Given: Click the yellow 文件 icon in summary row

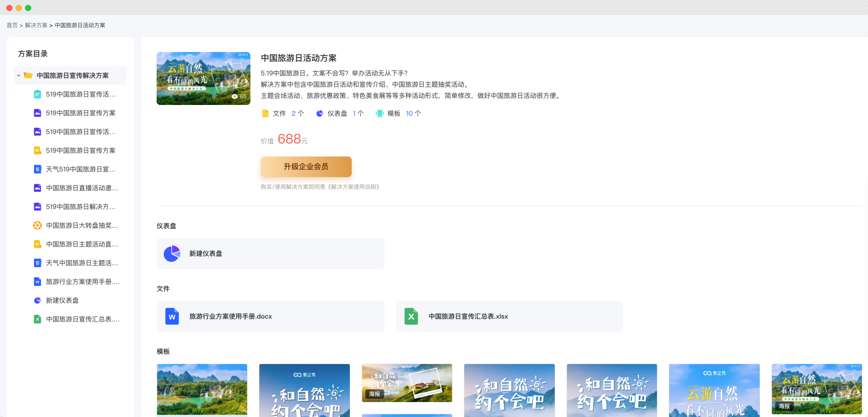Looking at the screenshot, I should pyautogui.click(x=265, y=113).
